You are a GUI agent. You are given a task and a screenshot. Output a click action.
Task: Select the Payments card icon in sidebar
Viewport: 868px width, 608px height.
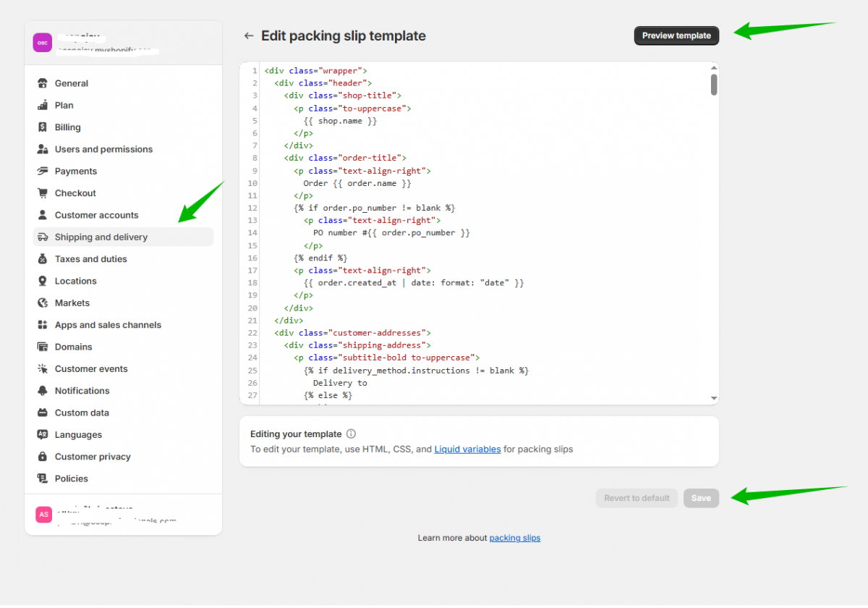43,171
